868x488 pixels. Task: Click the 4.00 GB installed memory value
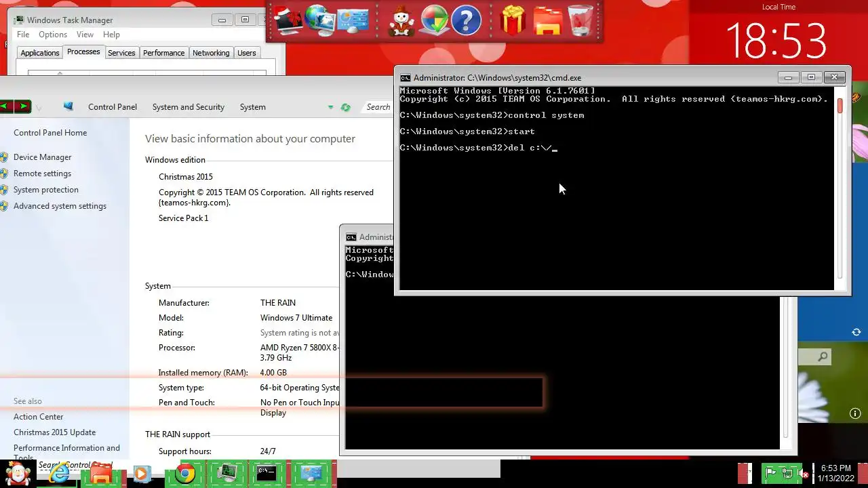273,373
